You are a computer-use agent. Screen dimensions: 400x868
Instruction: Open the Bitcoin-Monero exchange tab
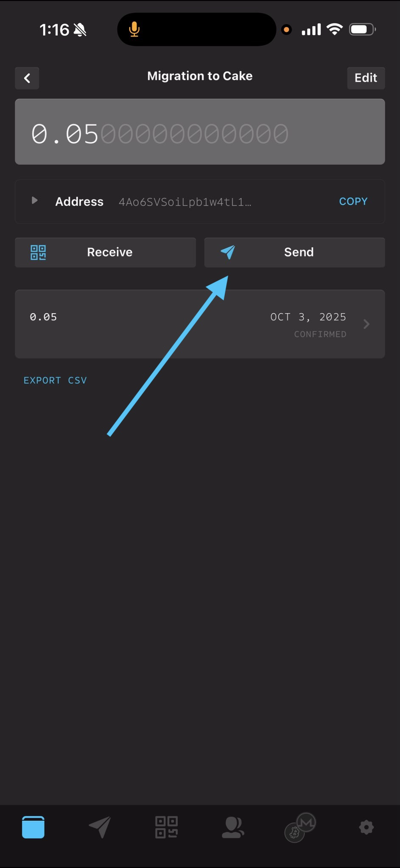(300, 827)
